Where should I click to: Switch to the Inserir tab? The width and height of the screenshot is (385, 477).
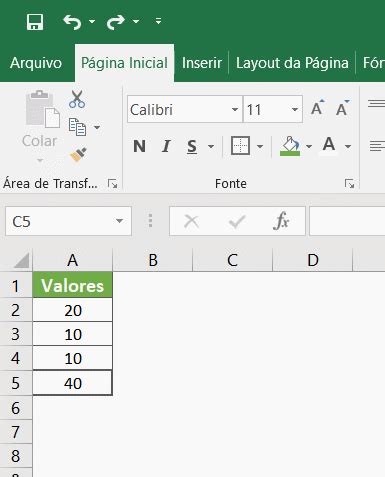202,63
